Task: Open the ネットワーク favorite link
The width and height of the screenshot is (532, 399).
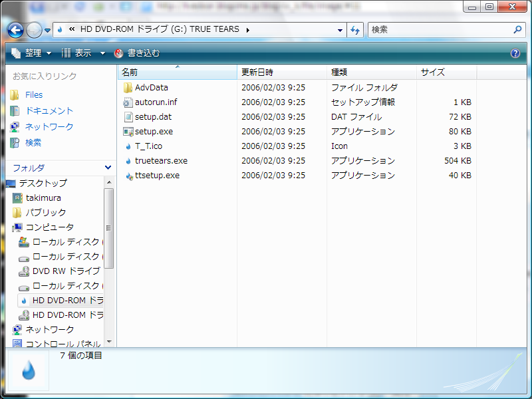Action: tap(49, 127)
